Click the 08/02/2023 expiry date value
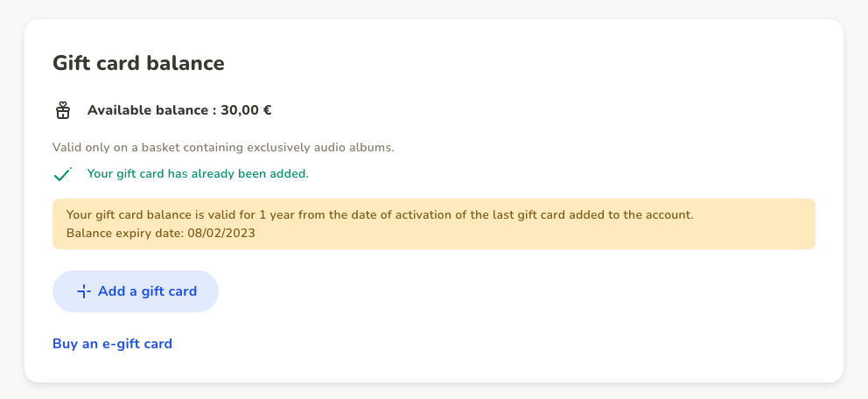This screenshot has width=868, height=399. (x=221, y=233)
